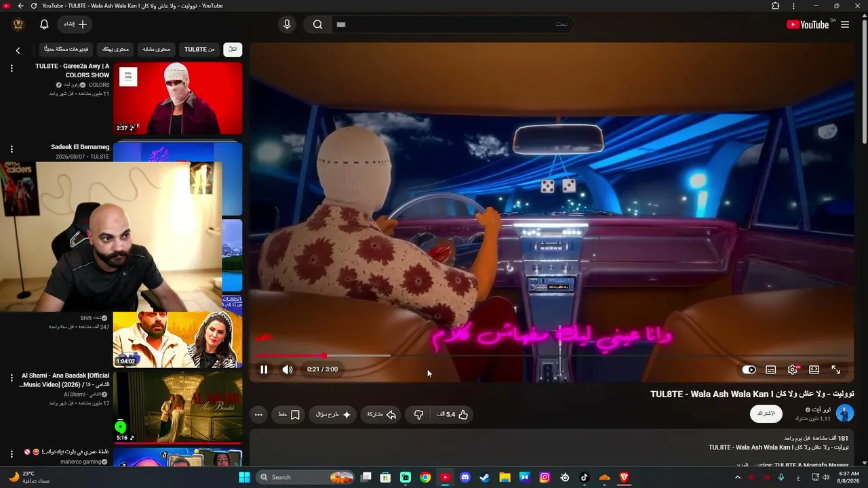Viewport: 868px width, 488px height.
Task: Open options for Al Shami Ana Baadak video
Action: click(12, 378)
